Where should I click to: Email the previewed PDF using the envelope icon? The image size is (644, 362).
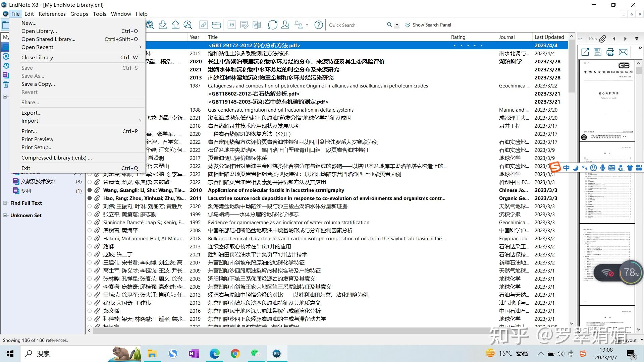point(623,52)
